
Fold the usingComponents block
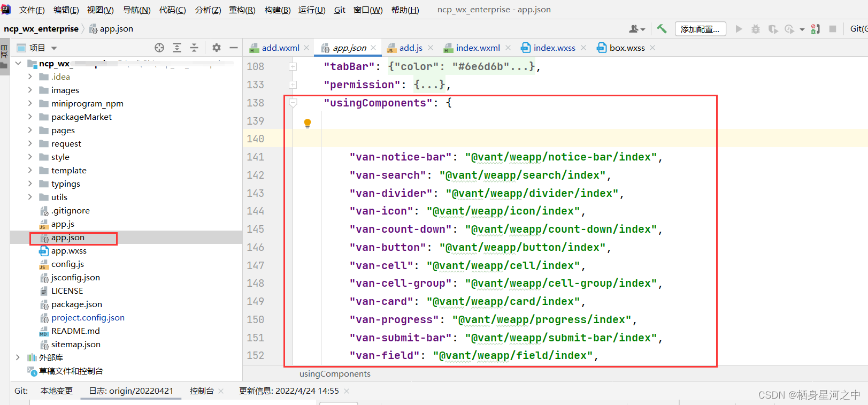coord(293,103)
